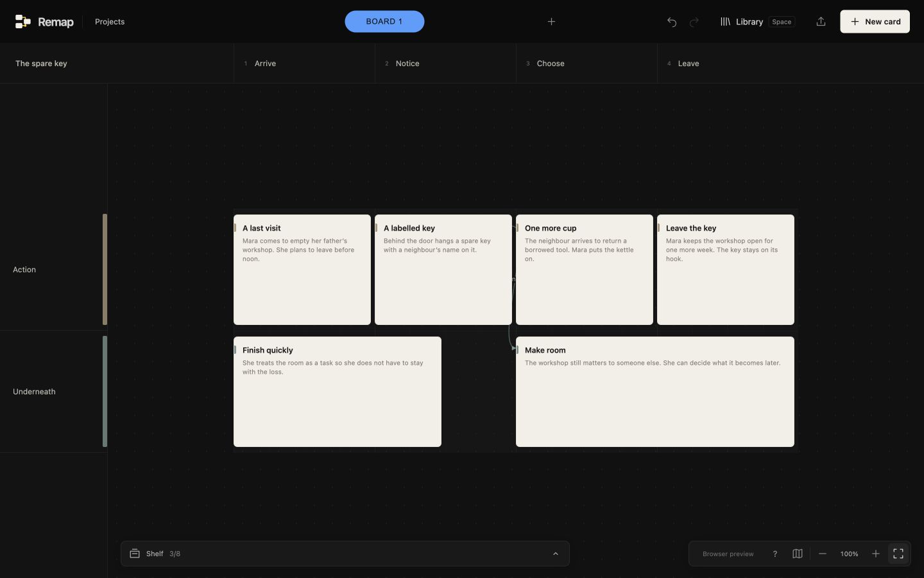Select the Underneath row label
The image size is (924, 578).
pyautogui.click(x=34, y=392)
